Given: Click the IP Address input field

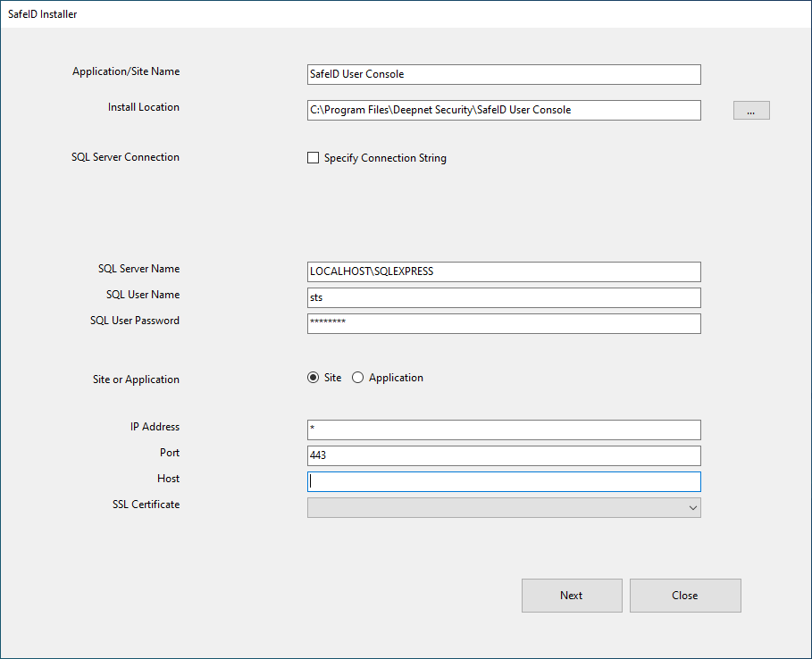Looking at the screenshot, I should click(503, 430).
